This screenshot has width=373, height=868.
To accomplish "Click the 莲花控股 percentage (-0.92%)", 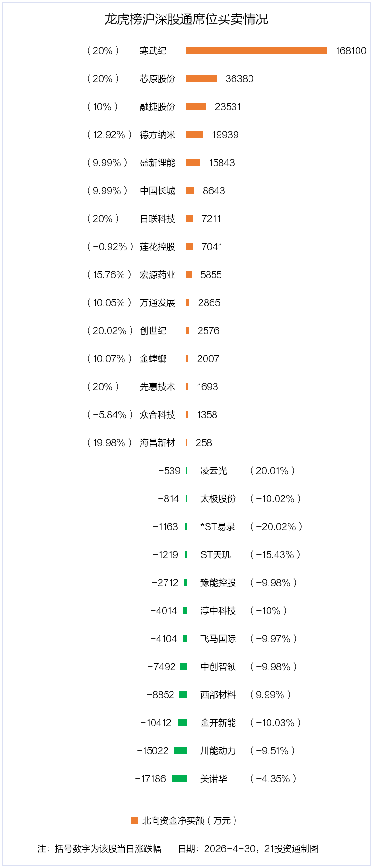I will pyautogui.click(x=110, y=246).
